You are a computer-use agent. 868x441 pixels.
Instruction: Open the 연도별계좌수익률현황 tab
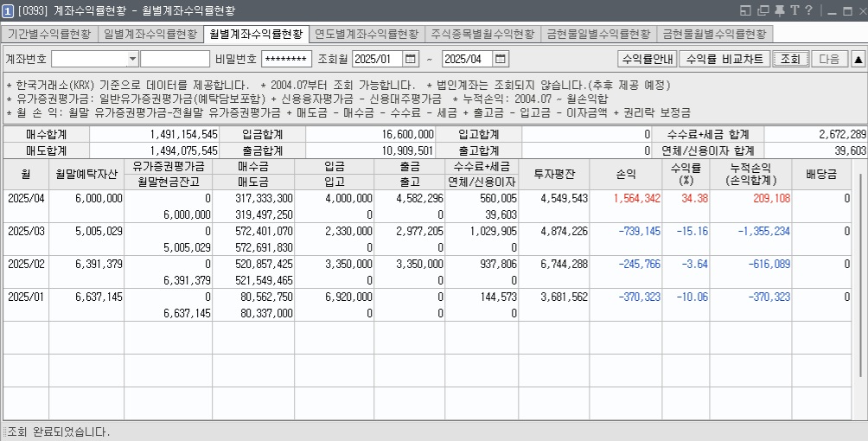[367, 35]
